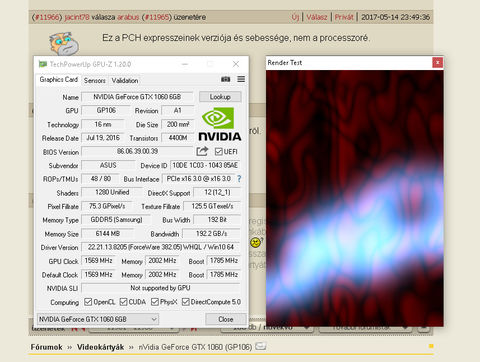
Task: Toggle the UEFI checkbox
Action: click(219, 152)
